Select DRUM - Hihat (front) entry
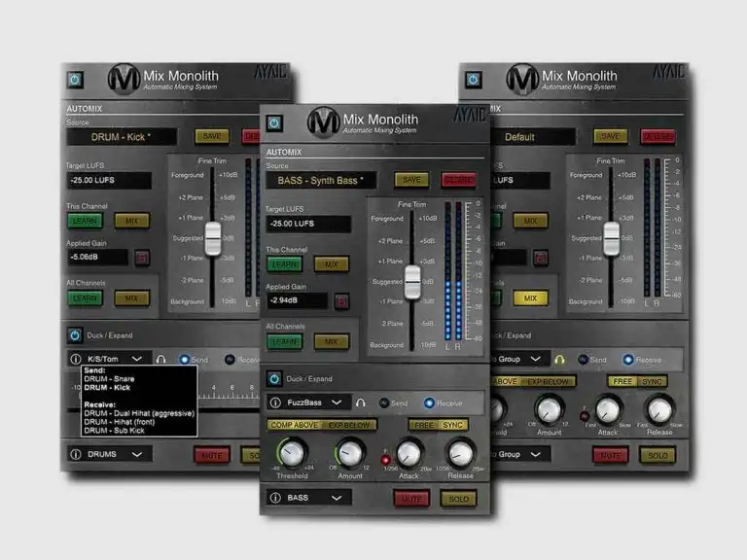The height and width of the screenshot is (560, 747). [x=119, y=422]
